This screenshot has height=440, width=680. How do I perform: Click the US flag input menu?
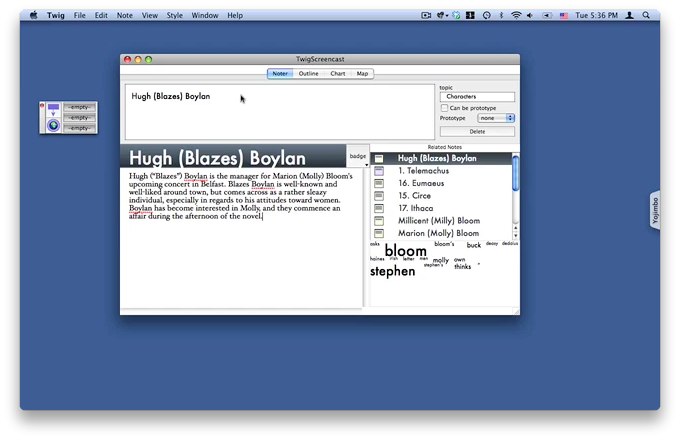point(564,16)
